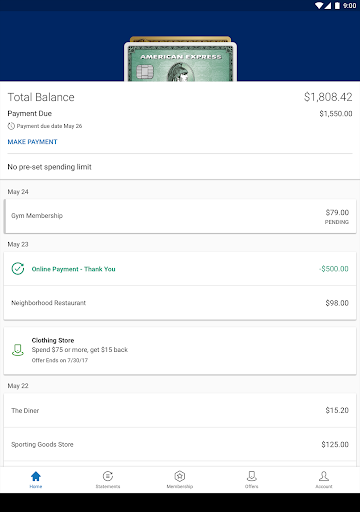Open the Home tab icon
The height and width of the screenshot is (512, 360).
(x=36, y=476)
